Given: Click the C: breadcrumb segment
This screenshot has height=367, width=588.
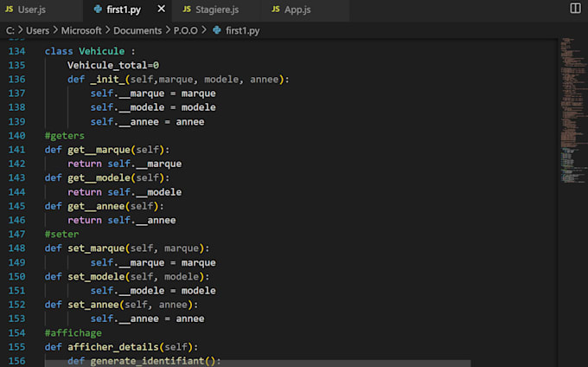Looking at the screenshot, I should (10, 30).
